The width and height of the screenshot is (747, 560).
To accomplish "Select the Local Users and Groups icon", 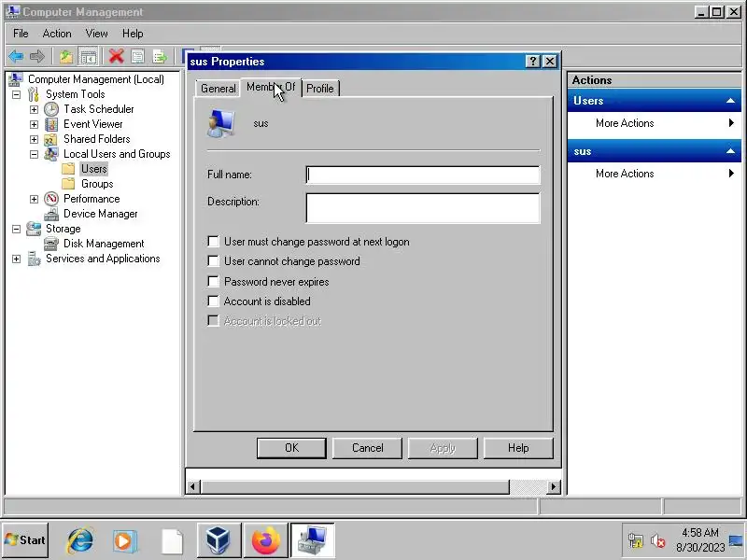I will (51, 154).
